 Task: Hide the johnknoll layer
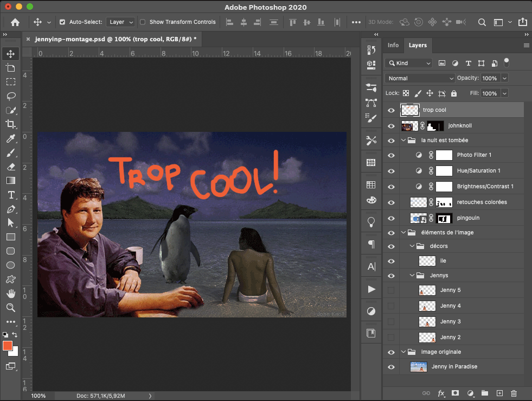point(391,126)
